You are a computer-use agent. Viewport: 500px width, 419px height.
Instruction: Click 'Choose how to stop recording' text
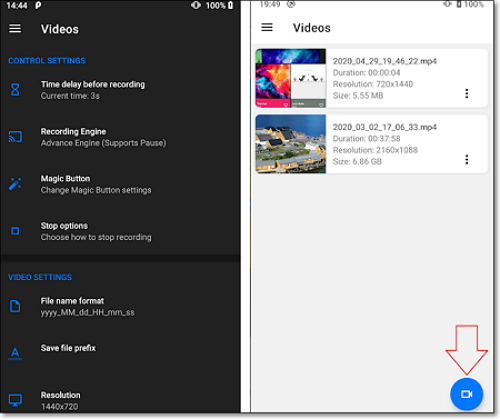point(96,237)
